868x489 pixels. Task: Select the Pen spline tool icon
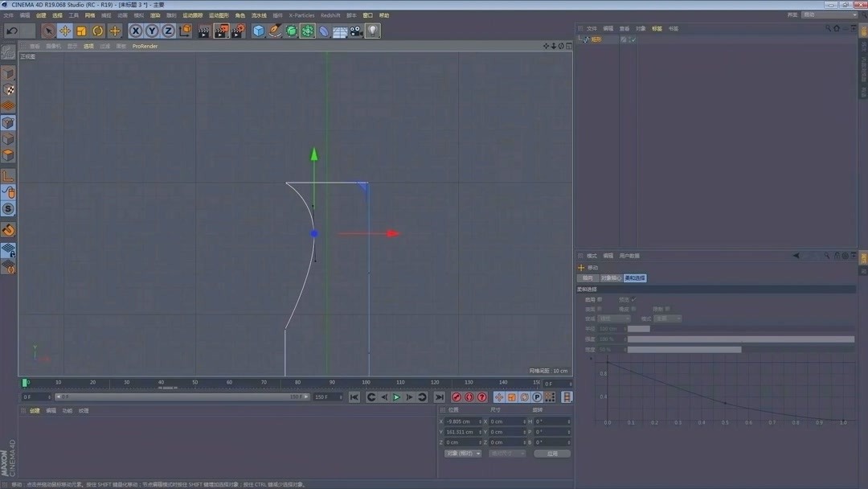(x=275, y=31)
